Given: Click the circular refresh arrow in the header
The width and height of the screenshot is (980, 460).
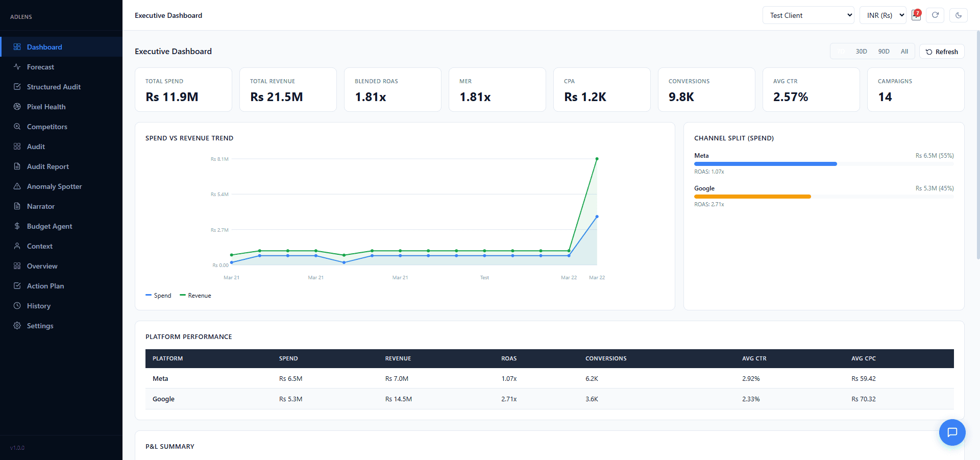Looking at the screenshot, I should point(935,15).
